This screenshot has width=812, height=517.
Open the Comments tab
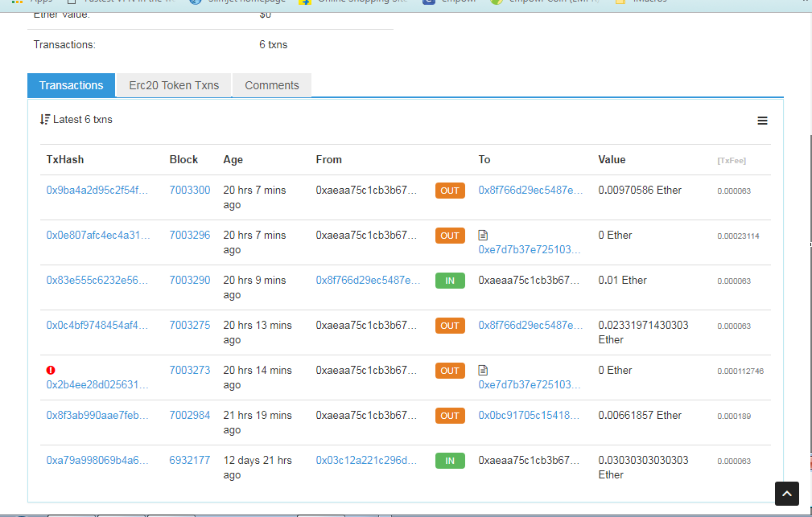(x=272, y=85)
